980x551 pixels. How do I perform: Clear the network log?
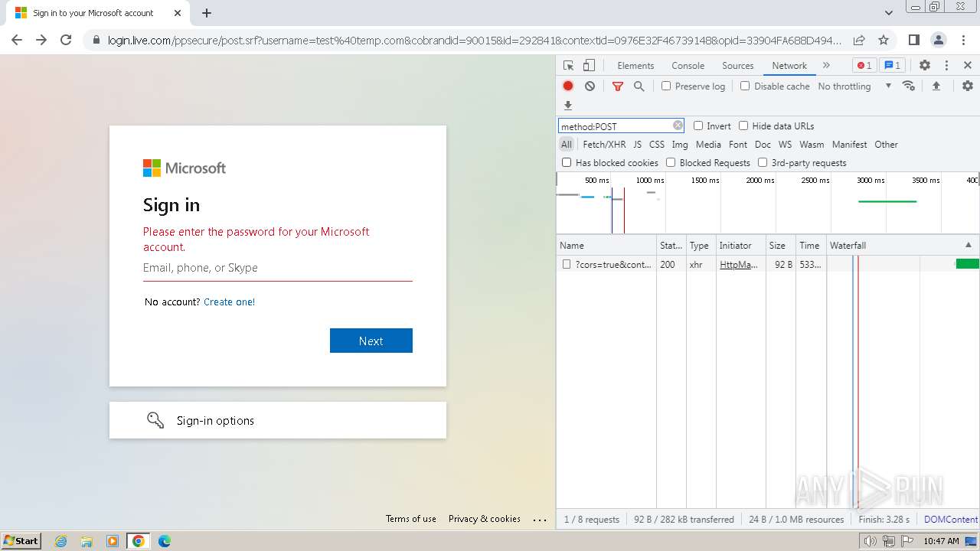click(x=590, y=86)
